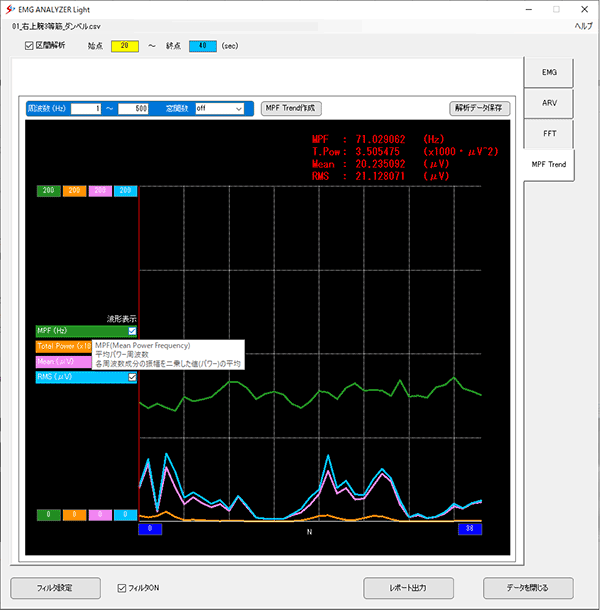Toggle the RMS (μV) waveform checkbox
The image size is (600, 610).
[x=132, y=377]
